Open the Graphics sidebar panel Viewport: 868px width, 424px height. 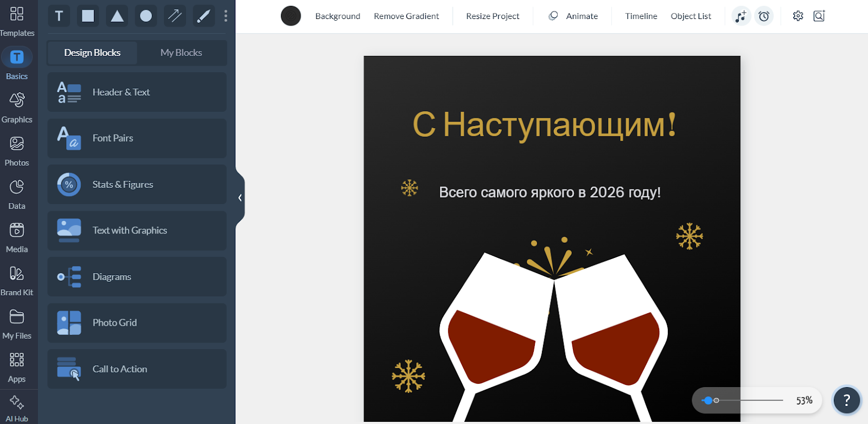(17, 107)
